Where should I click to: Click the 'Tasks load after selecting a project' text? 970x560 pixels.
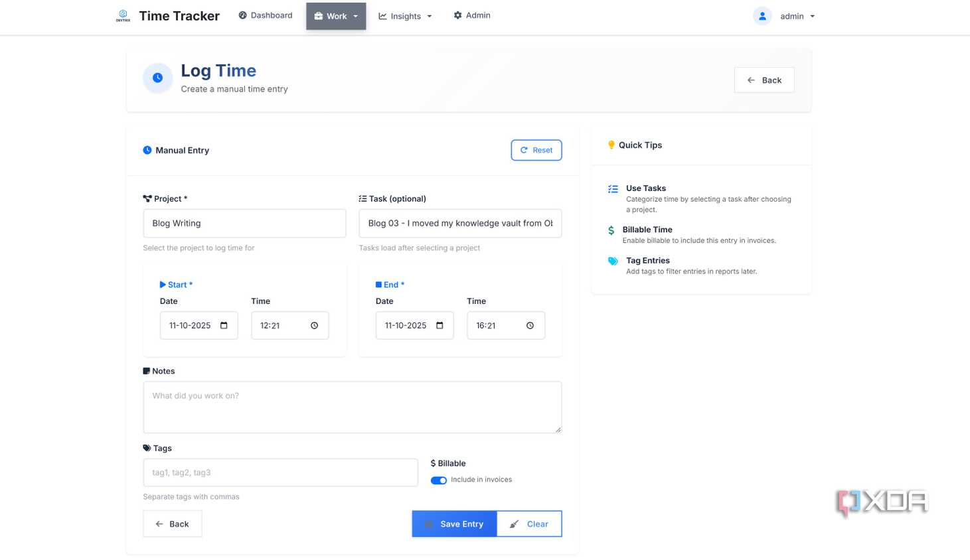pos(420,248)
